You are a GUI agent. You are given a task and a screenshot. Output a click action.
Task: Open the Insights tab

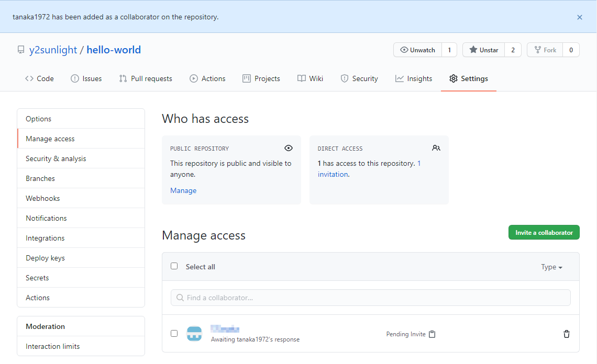414,78
